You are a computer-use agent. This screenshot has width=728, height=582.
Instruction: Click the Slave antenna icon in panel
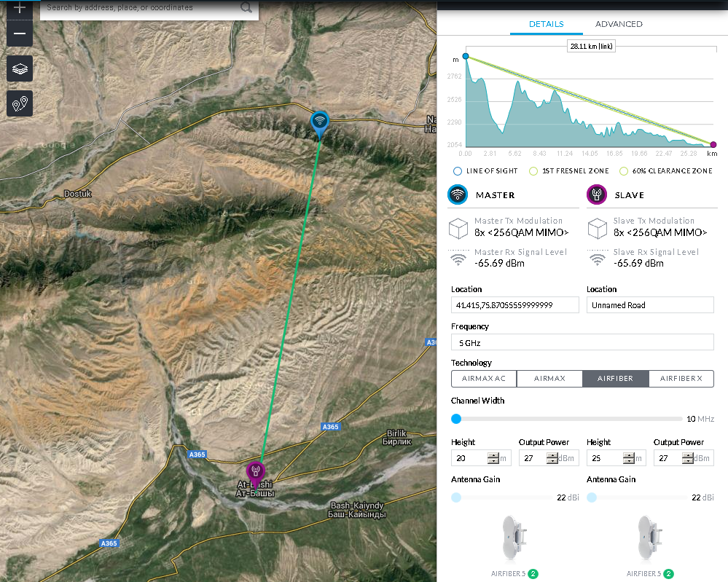click(x=597, y=194)
